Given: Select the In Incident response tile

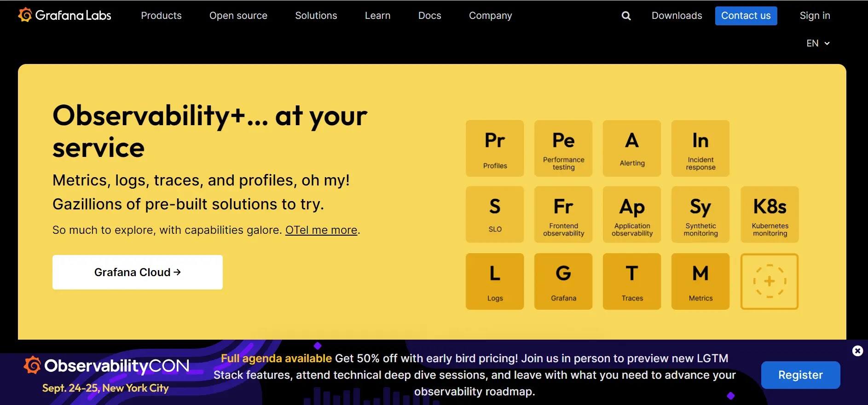Looking at the screenshot, I should [700, 149].
